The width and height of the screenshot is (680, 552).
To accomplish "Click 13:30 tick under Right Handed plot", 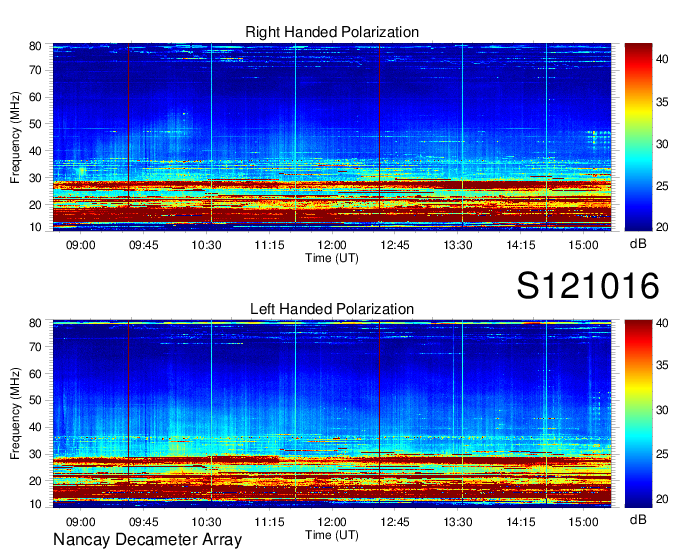I will coord(458,245).
